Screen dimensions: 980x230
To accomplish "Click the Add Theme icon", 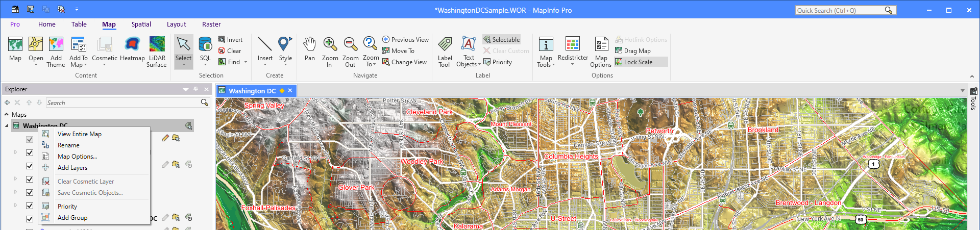I will coord(56,44).
